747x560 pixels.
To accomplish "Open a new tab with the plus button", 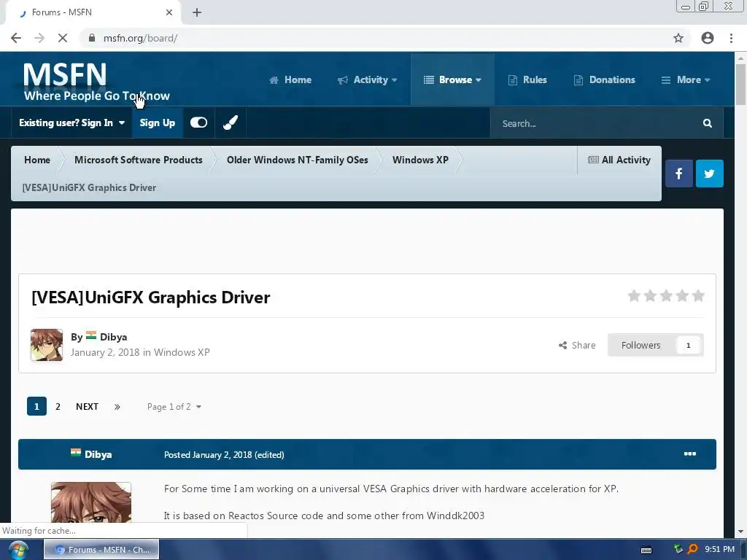I will click(x=197, y=12).
